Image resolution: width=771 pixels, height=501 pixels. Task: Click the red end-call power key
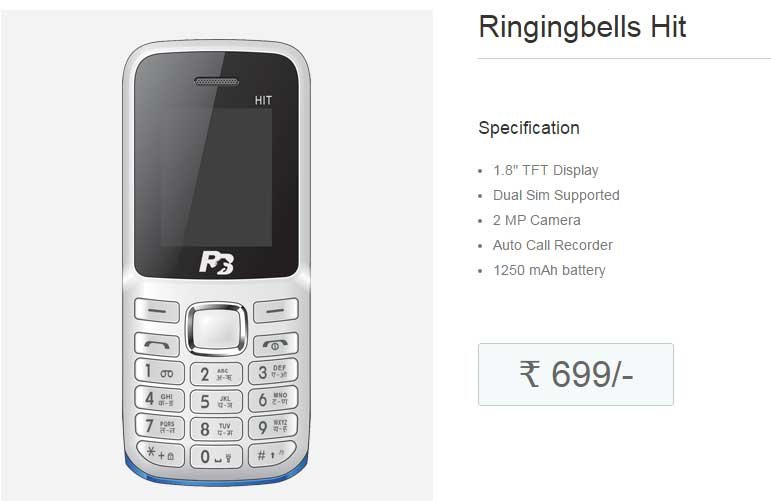(x=275, y=345)
